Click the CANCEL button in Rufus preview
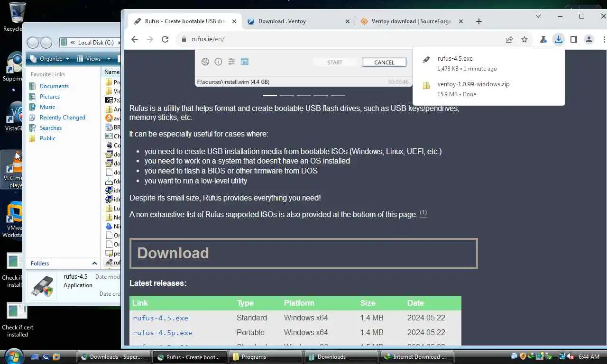The width and height of the screenshot is (607, 364). coord(384,62)
